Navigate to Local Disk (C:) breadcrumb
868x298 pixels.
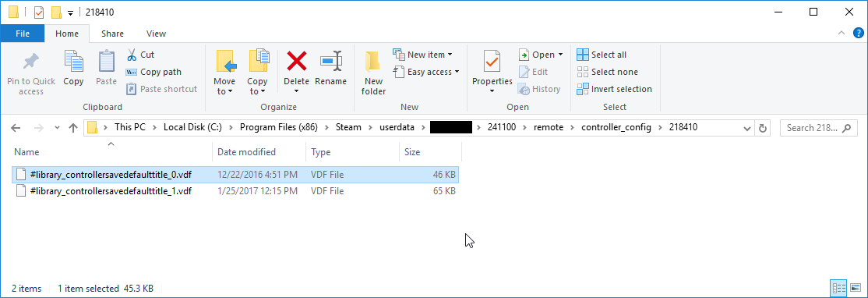pos(192,127)
